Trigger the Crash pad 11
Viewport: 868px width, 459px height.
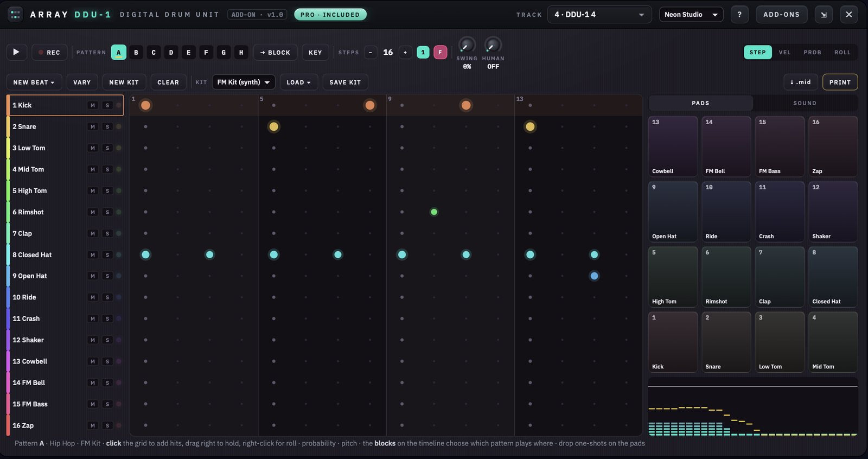point(780,212)
